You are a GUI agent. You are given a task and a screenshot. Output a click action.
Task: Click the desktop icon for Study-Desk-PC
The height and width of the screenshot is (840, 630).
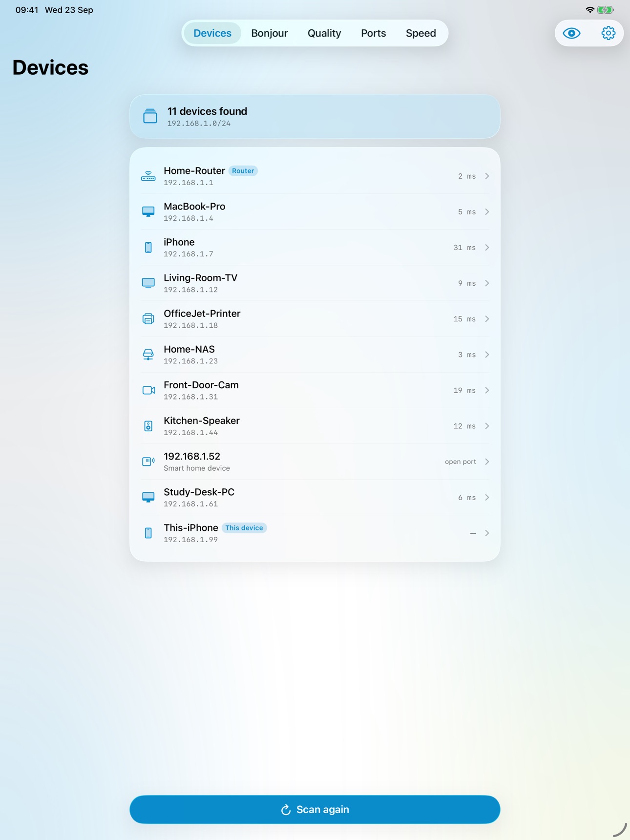(x=148, y=497)
